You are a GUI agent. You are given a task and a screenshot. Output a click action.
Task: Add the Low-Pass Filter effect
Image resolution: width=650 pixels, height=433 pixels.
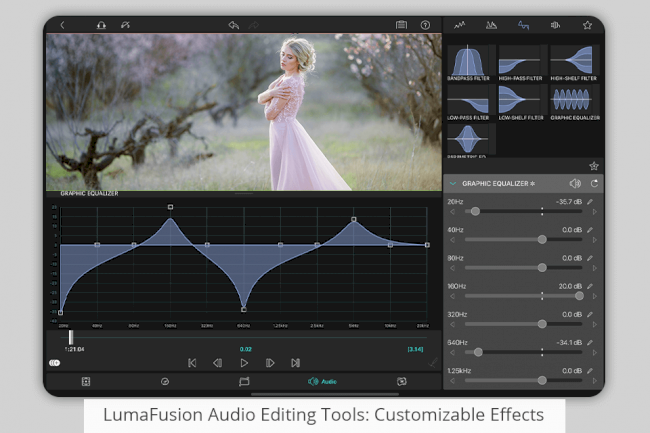tap(468, 102)
